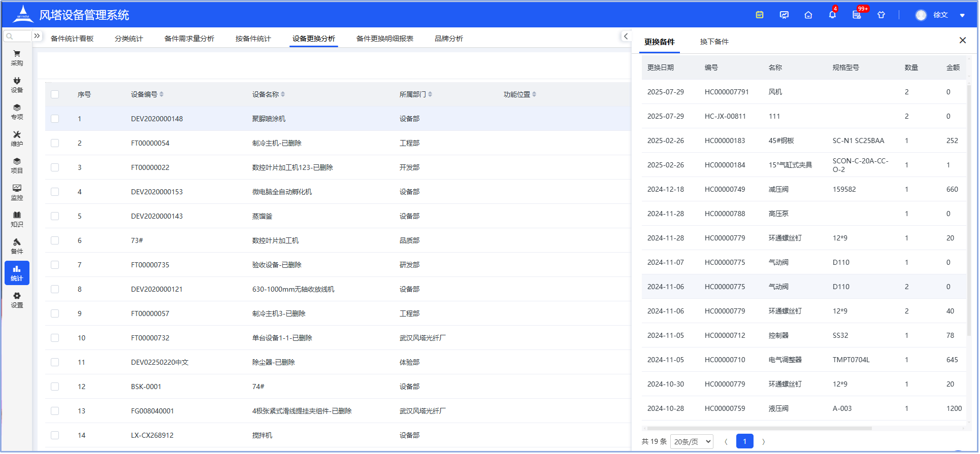Image resolution: width=980 pixels, height=454 pixels.
Task: Open notifications bell with 4 badge
Action: (x=832, y=14)
